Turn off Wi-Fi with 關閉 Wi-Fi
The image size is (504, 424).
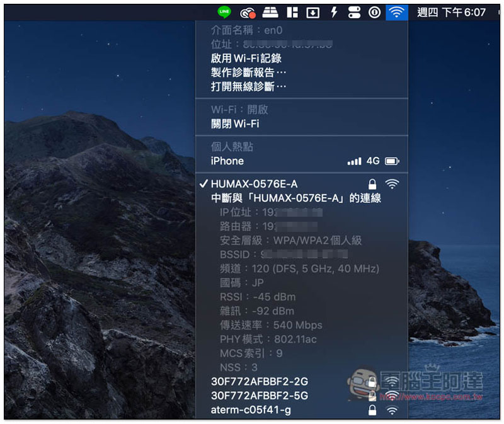pos(235,123)
